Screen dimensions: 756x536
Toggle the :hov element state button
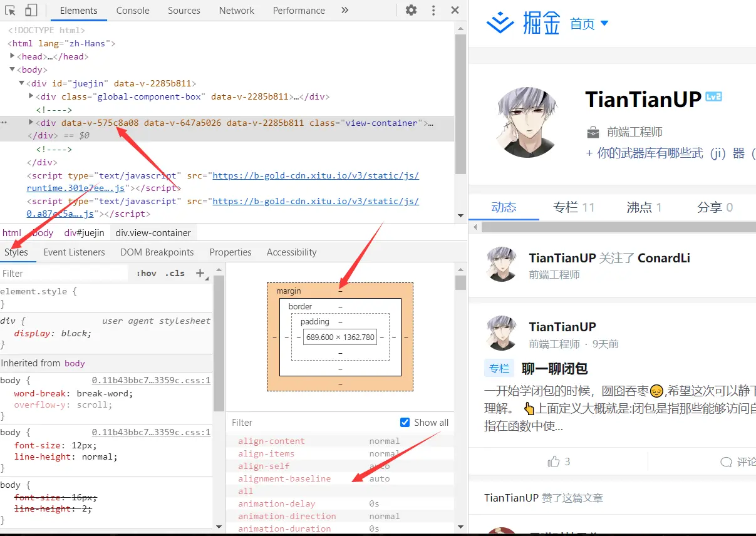(147, 273)
